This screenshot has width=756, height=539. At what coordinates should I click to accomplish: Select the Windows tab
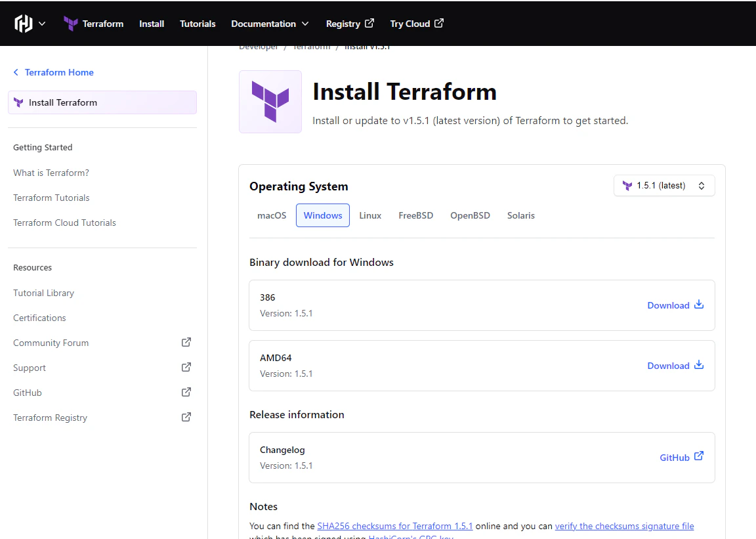pyautogui.click(x=323, y=216)
